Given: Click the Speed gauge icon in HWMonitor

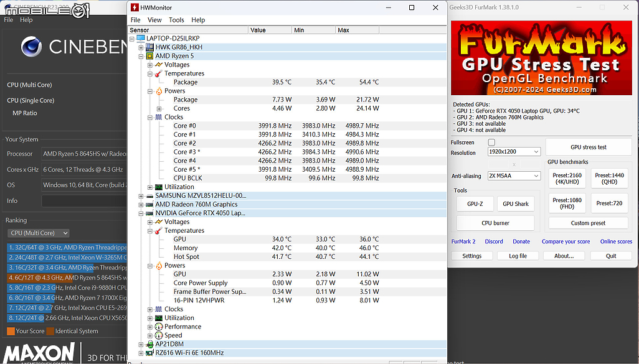Looking at the screenshot, I should [x=159, y=335].
